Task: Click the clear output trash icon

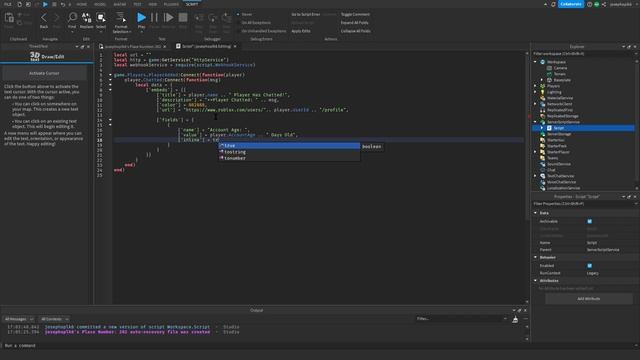Action: tap(515, 320)
